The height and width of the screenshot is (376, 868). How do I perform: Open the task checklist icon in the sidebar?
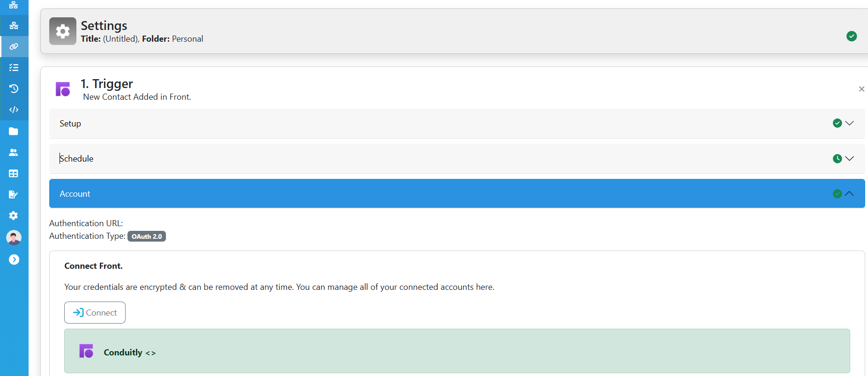[x=14, y=67]
